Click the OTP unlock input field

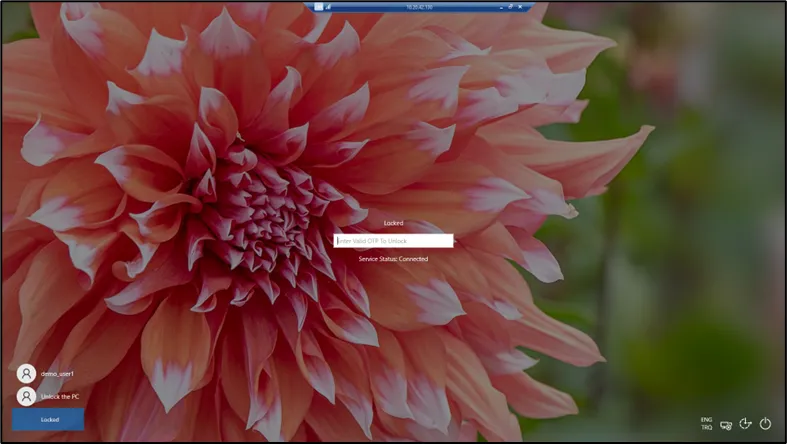click(x=394, y=241)
